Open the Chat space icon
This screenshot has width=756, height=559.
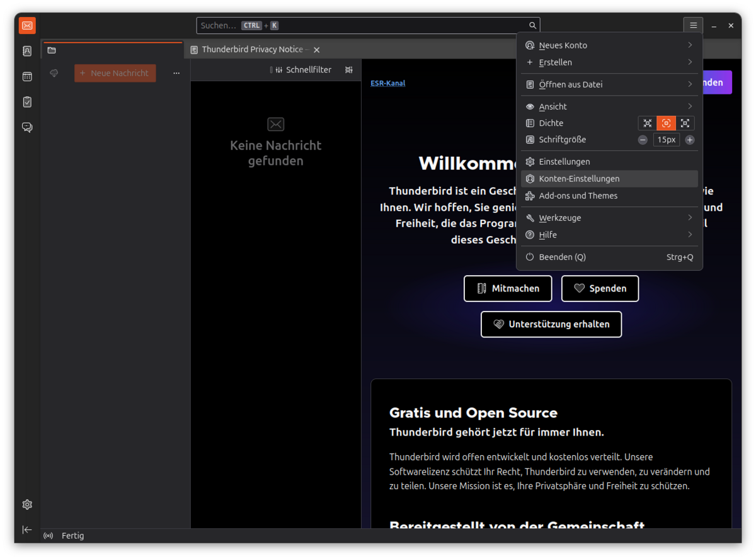coord(27,127)
